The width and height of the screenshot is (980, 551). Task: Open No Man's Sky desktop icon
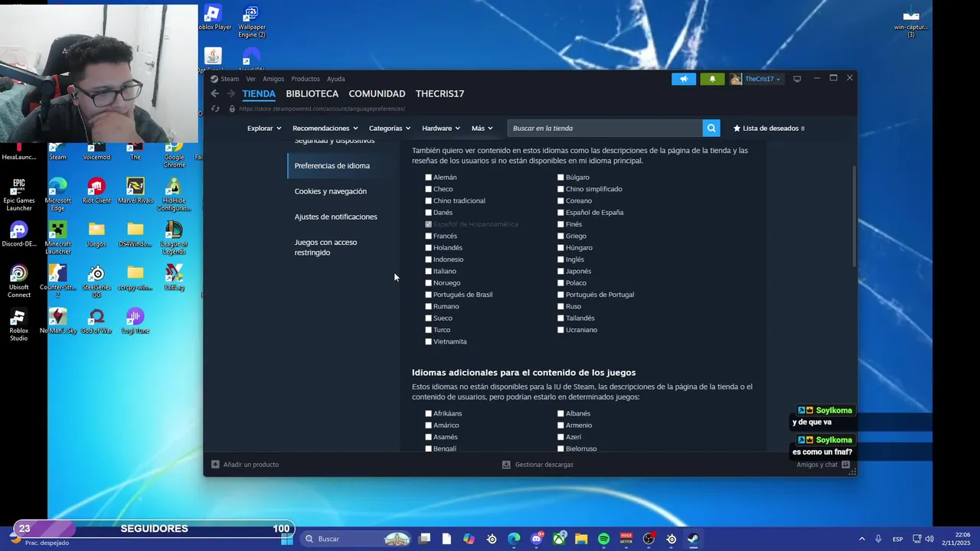58,321
